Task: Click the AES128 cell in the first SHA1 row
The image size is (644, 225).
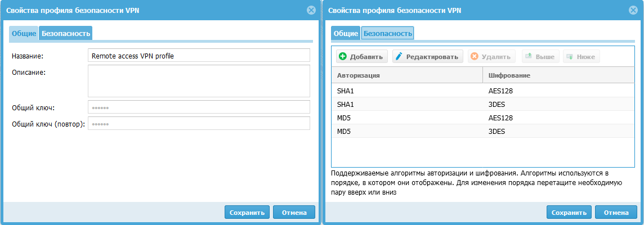Action: click(x=558, y=91)
